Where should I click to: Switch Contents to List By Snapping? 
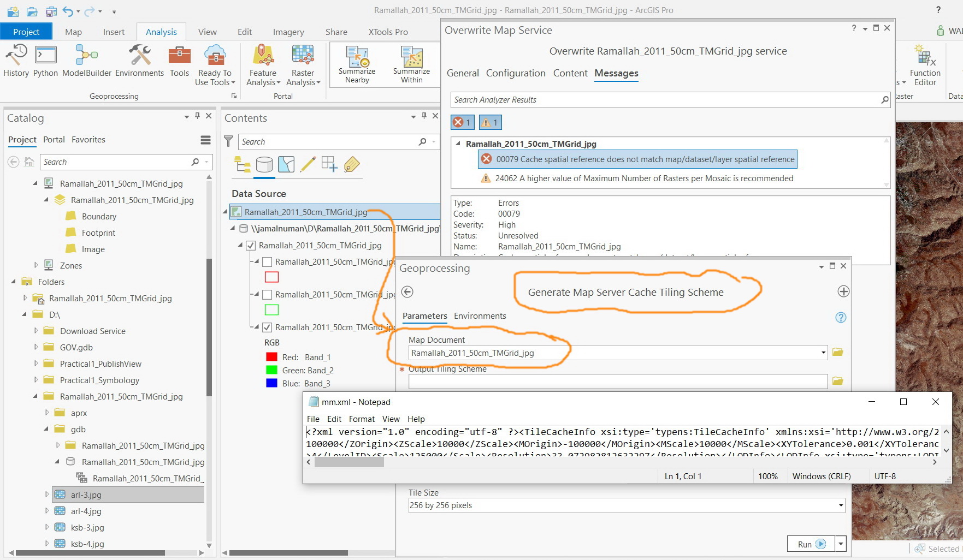(x=329, y=164)
